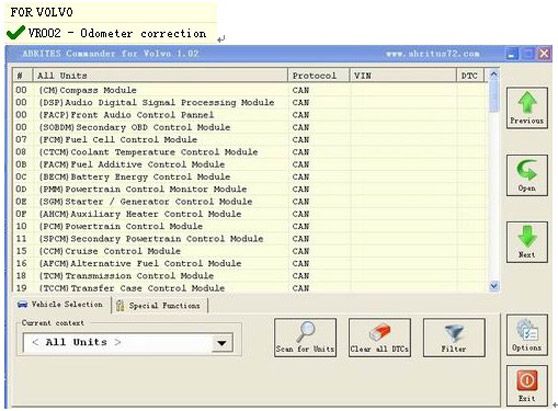Image resolution: width=558 pixels, height=411 pixels.
Task: Click the scrollbar up arrow of units list
Action: [494, 75]
